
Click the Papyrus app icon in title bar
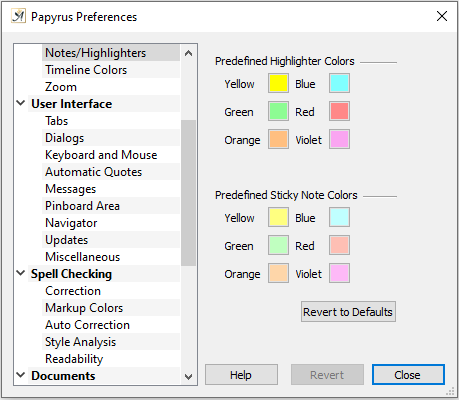[x=18, y=16]
